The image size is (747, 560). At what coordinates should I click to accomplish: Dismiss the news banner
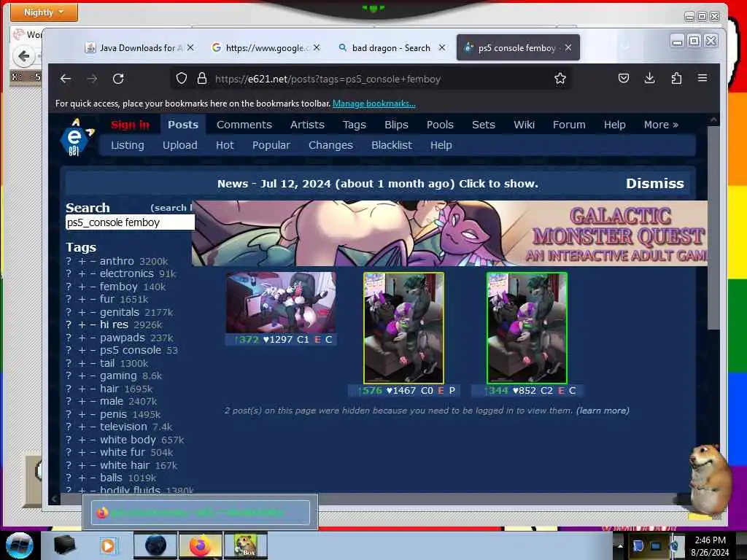[654, 184]
